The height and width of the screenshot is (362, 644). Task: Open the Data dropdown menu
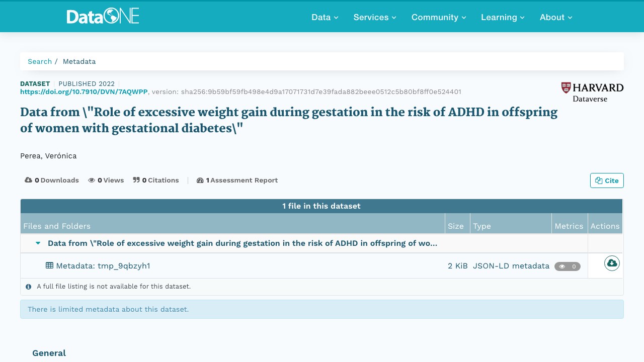click(x=325, y=17)
